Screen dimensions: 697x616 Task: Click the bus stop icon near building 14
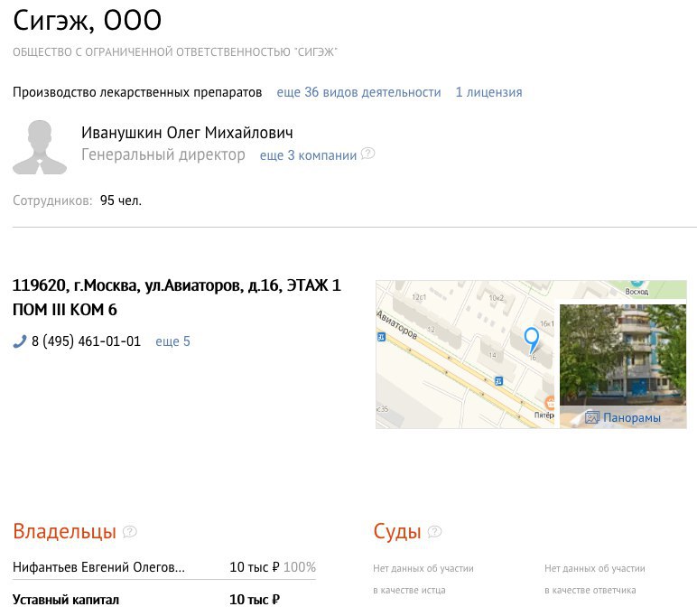498,381
